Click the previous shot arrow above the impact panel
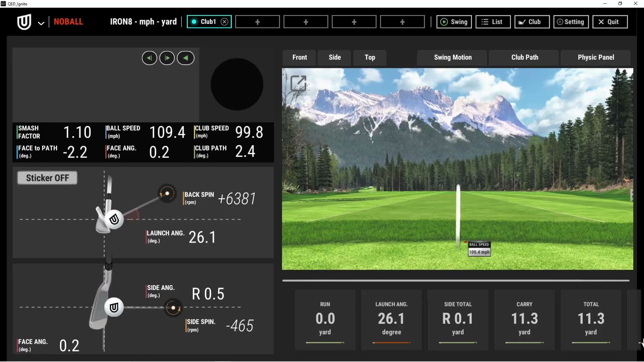 [x=149, y=58]
